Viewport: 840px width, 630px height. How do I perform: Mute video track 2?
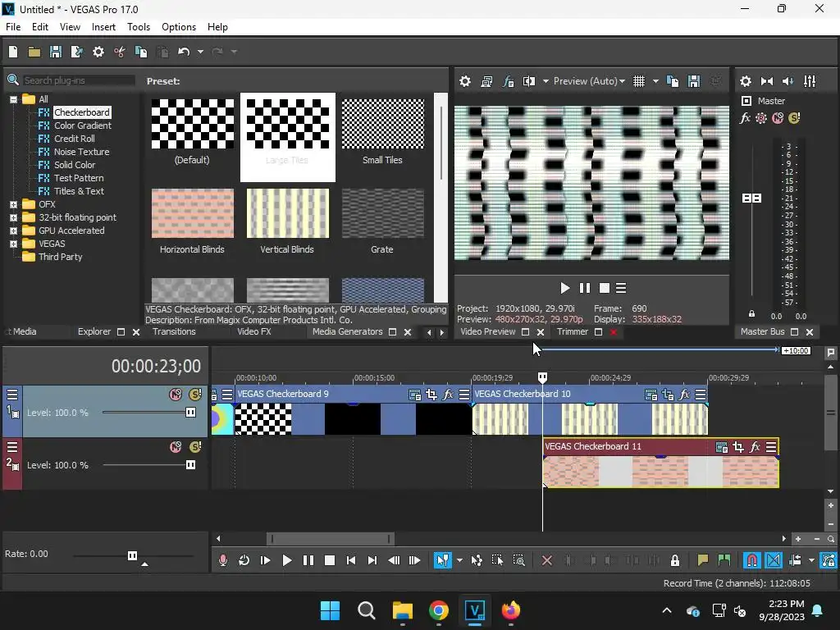pyautogui.click(x=176, y=447)
